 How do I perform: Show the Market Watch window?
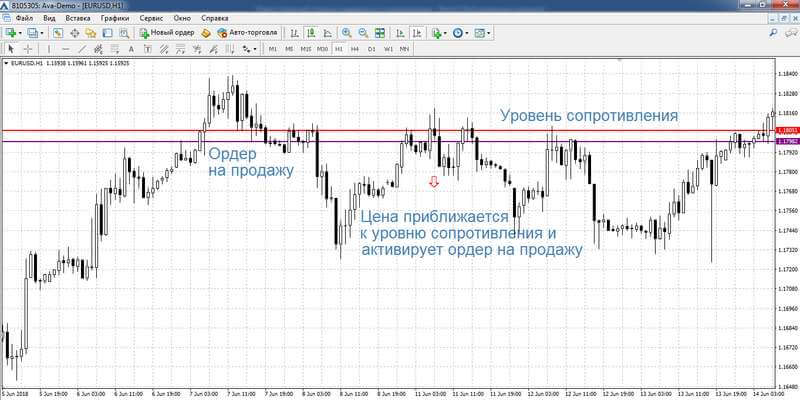coord(58,33)
